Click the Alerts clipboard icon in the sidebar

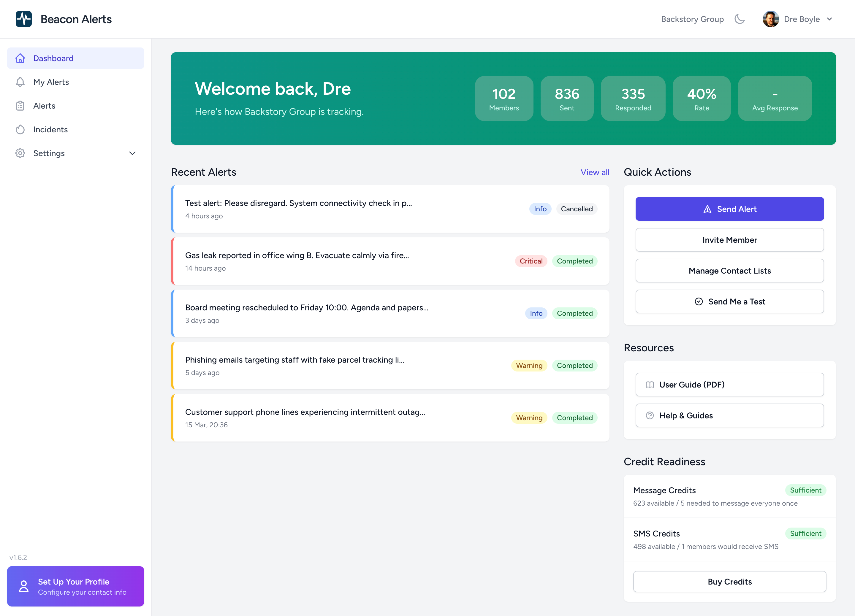pyautogui.click(x=20, y=106)
